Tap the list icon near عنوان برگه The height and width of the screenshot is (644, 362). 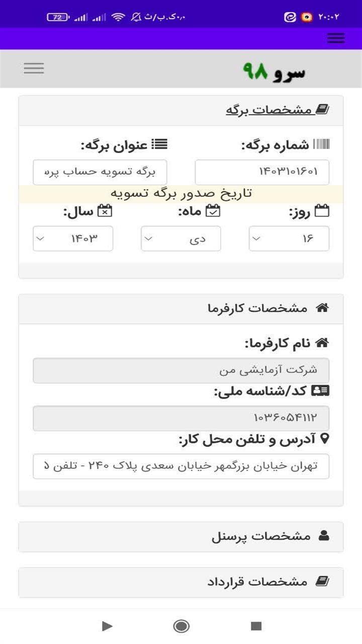[160, 145]
